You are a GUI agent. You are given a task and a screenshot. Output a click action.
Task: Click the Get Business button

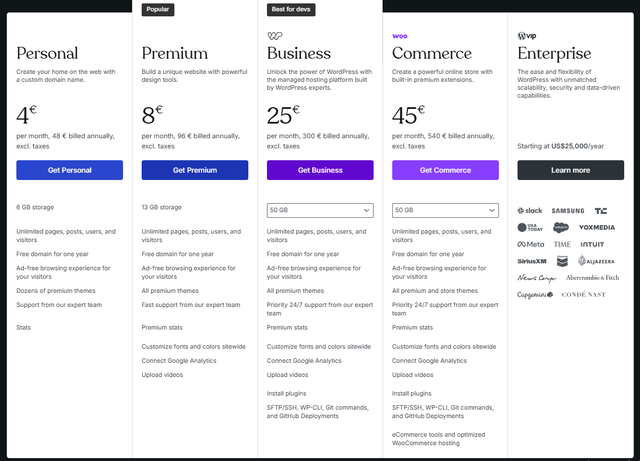click(x=320, y=170)
